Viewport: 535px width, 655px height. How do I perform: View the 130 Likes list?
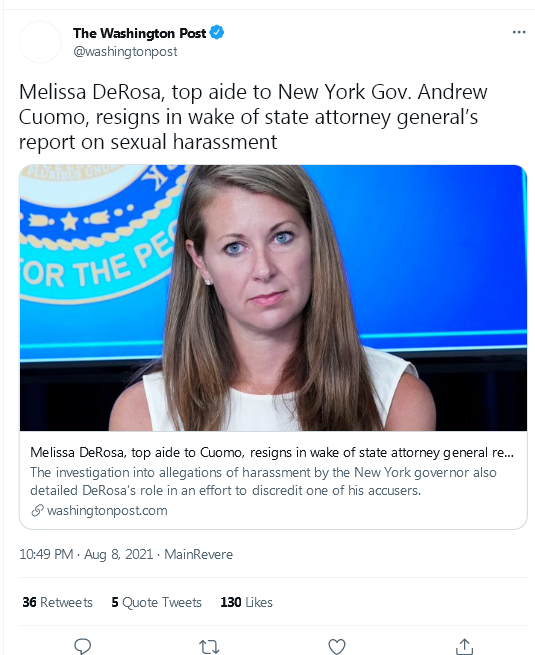point(246,602)
